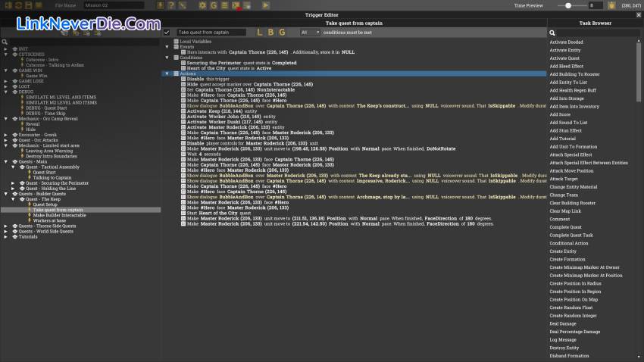Open the All conditions dropdown

pyautogui.click(x=309, y=33)
